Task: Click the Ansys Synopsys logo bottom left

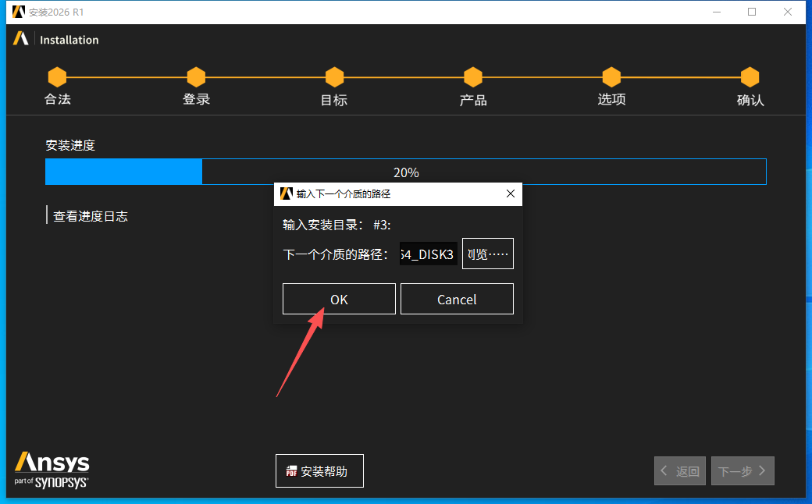Action: click(51, 468)
